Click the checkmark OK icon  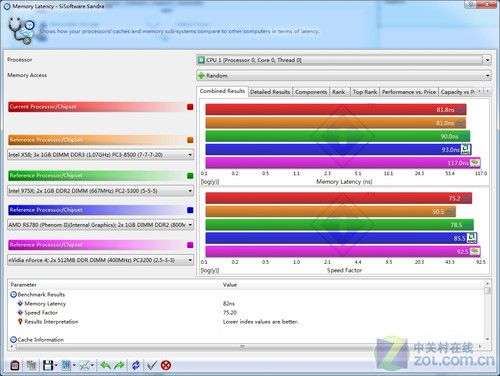click(x=152, y=365)
